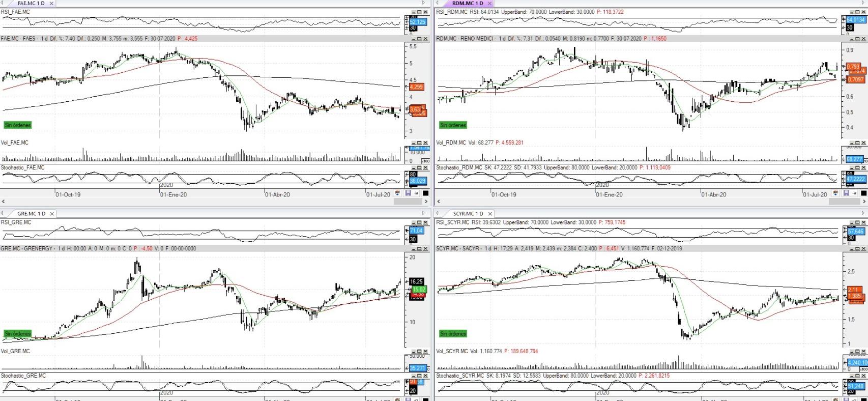Close the RSI_FAE.MC indicator panel
Viewport: 868px width, 401px height.
pyautogui.click(x=426, y=12)
